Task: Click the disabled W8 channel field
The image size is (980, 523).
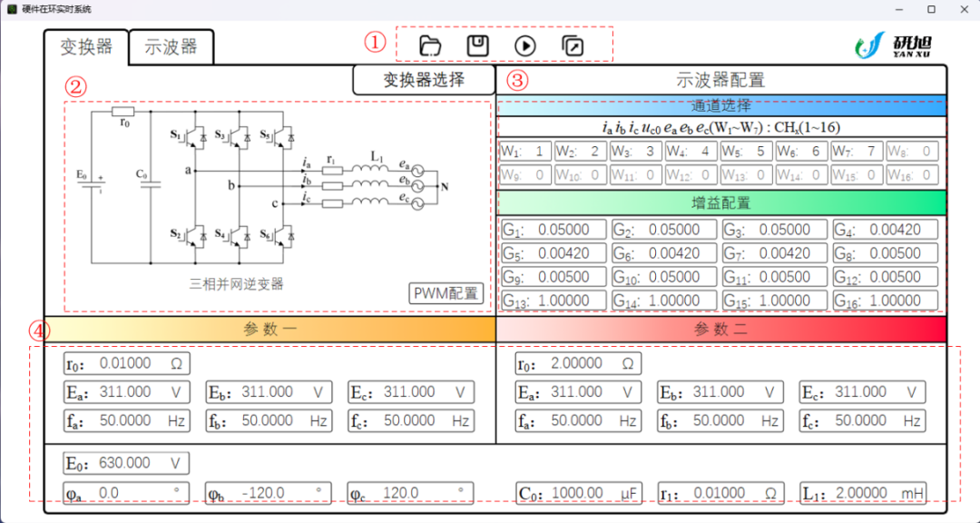Action: (x=913, y=152)
